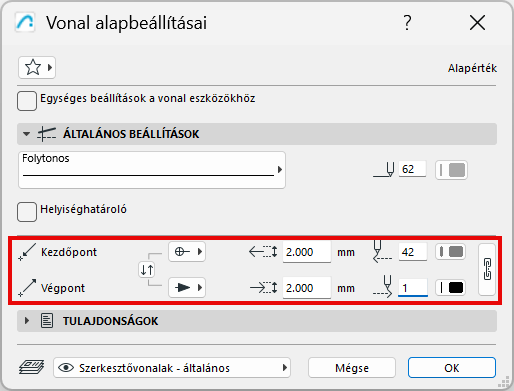514x391 pixels.
Task: Open the Szerkesztővonalak - általános layer dropdown
Action: tap(172, 368)
